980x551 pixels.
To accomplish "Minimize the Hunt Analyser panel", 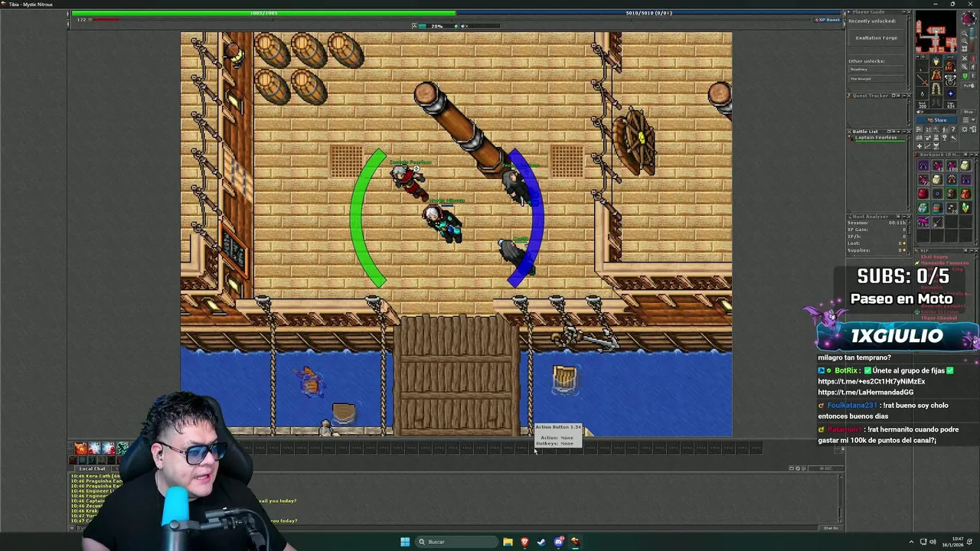I will (904, 217).
